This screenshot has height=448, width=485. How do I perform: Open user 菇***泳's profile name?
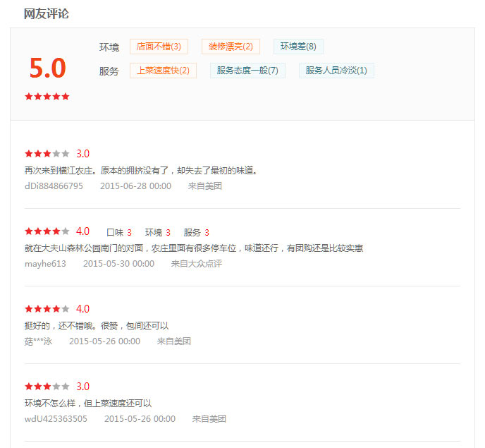pos(38,341)
